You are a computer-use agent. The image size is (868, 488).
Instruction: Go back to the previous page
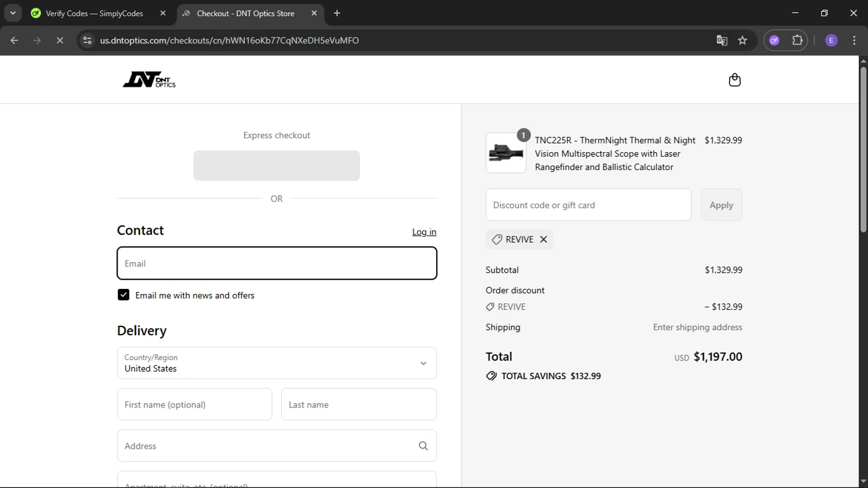(14, 41)
